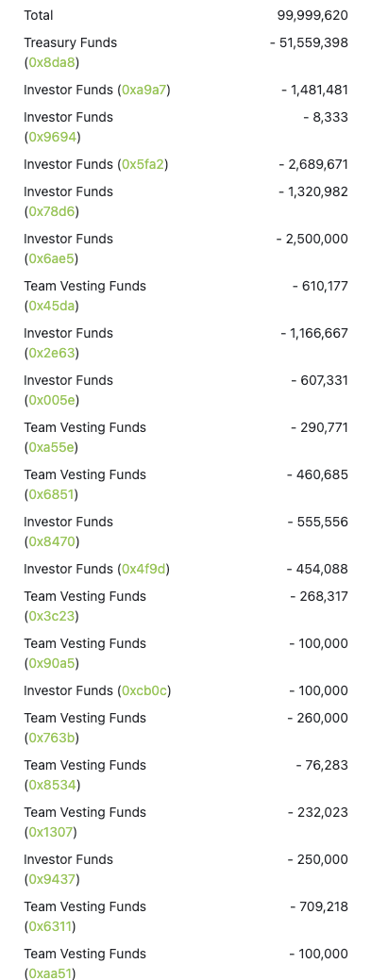
Task: Follow the 0x5fa2 address link
Action: [x=143, y=164]
